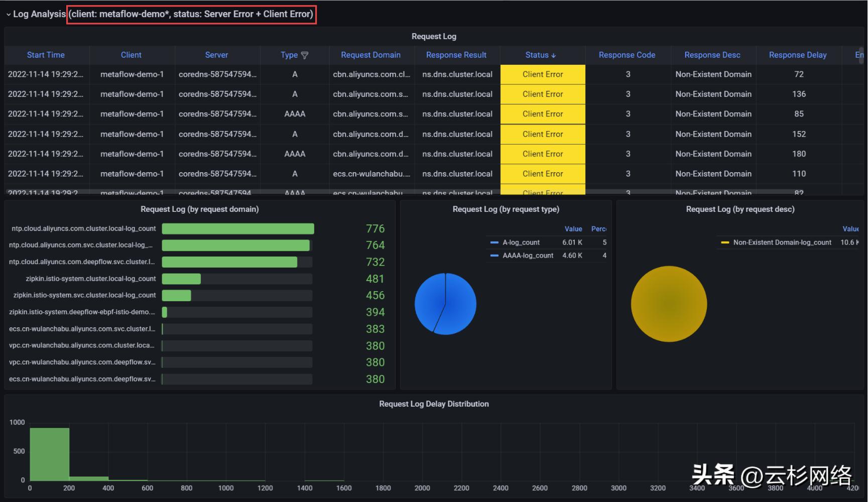The height and width of the screenshot is (502, 868).
Task: Open 'Request Log (by request domain)' panel title
Action: (200, 209)
